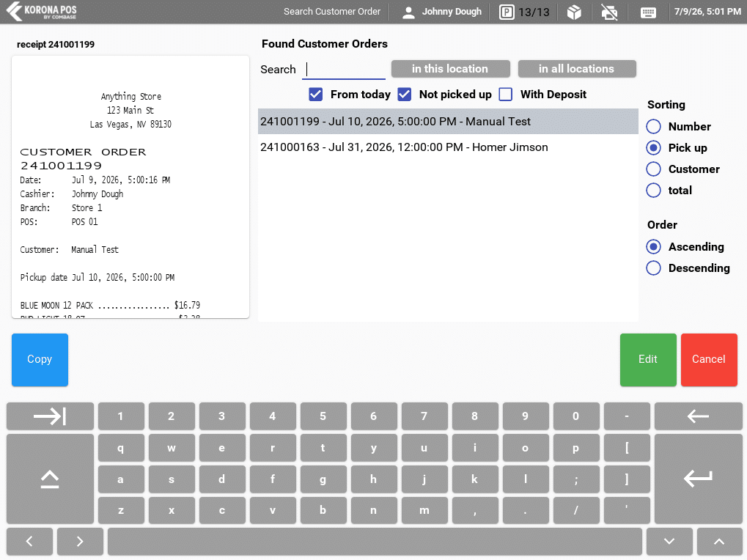
Task: Click the green Edit button
Action: tap(648, 359)
